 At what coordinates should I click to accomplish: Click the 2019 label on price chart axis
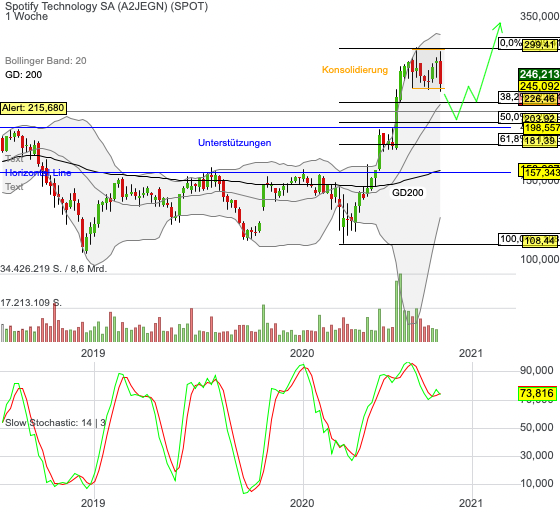point(93,353)
